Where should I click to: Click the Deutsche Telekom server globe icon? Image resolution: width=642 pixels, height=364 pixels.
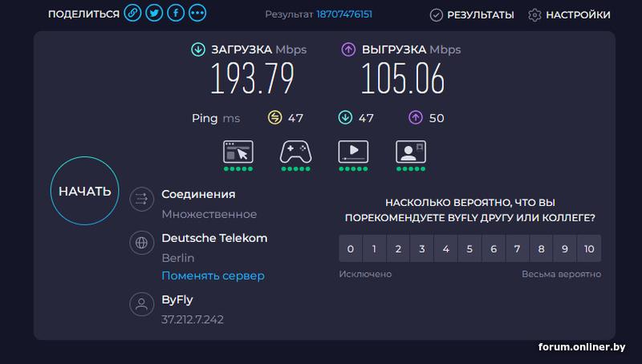tap(142, 242)
